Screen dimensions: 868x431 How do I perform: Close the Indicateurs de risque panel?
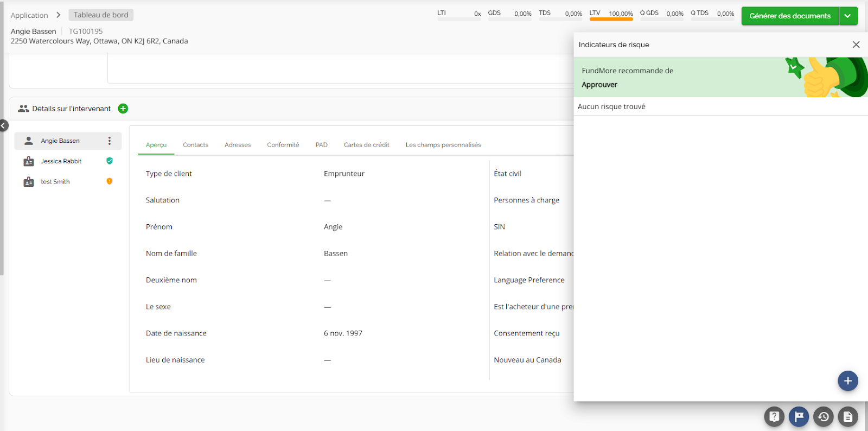(856, 45)
